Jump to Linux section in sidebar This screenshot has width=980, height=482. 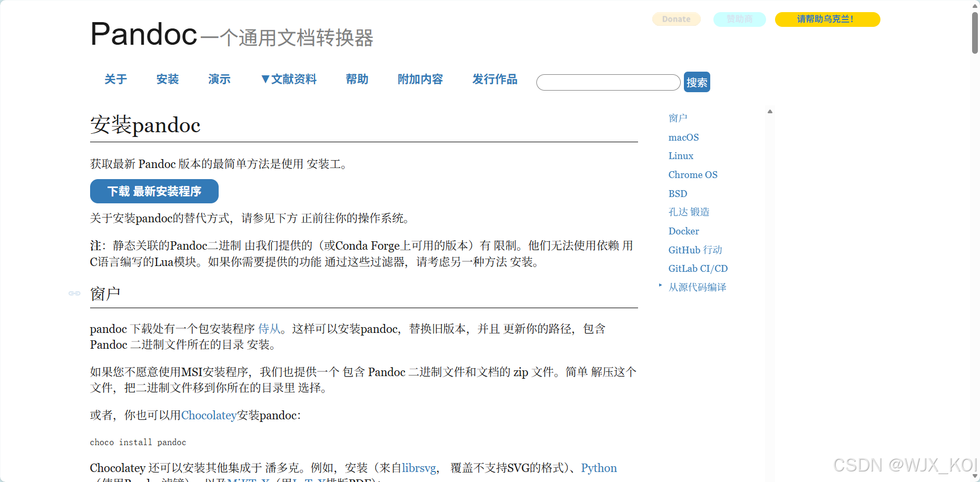[x=681, y=156]
